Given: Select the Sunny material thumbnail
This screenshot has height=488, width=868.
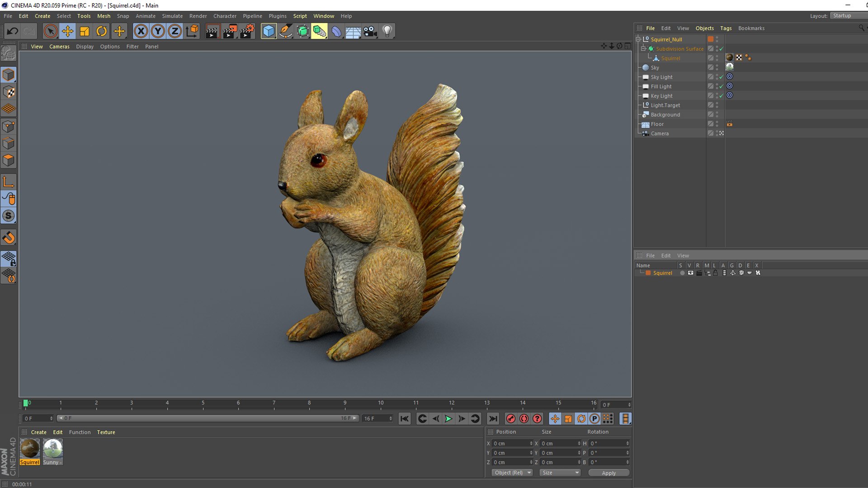Looking at the screenshot, I should [53, 449].
